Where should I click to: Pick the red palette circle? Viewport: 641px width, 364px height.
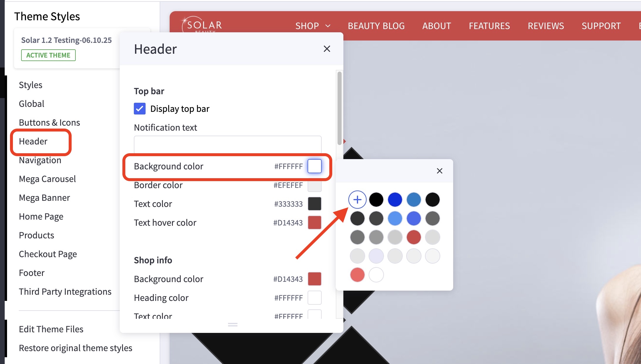click(x=414, y=237)
